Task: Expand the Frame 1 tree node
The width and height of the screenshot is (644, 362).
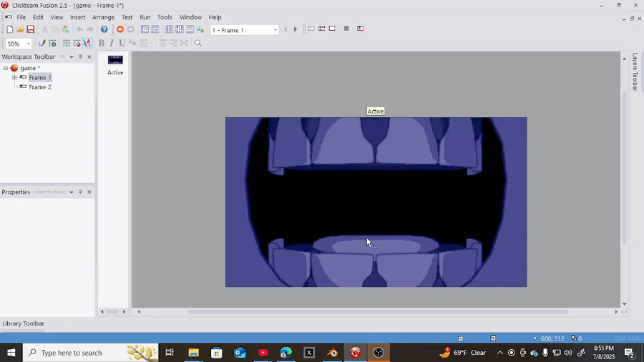Action: [14, 77]
